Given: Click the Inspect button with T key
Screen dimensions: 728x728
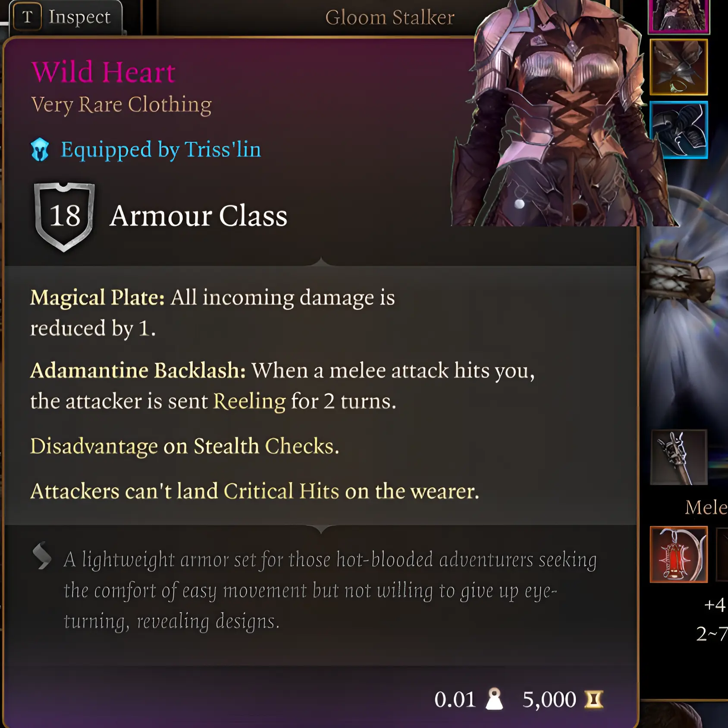Looking at the screenshot, I should [x=65, y=17].
